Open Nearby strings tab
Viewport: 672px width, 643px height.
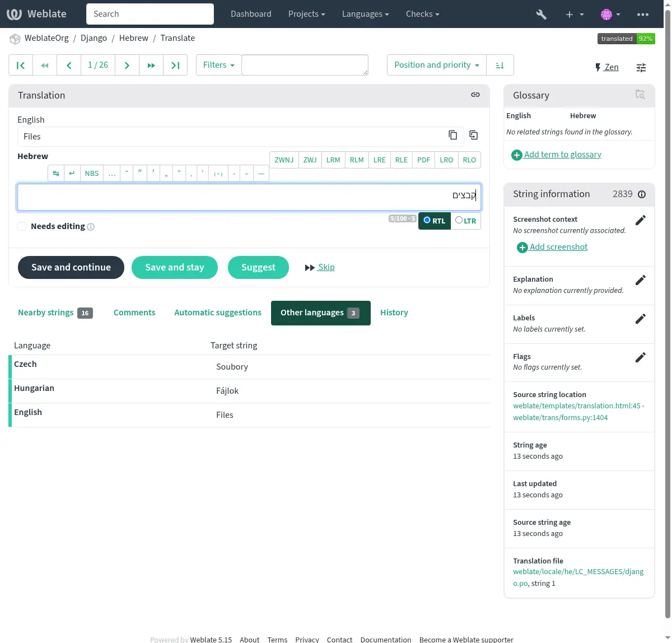[55, 313]
